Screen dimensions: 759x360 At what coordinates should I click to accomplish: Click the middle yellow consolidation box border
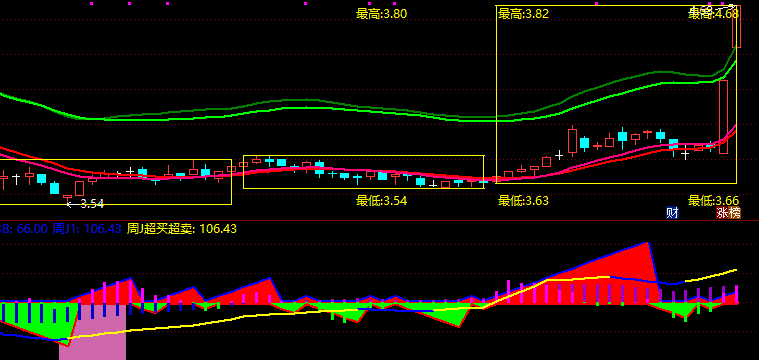click(364, 156)
